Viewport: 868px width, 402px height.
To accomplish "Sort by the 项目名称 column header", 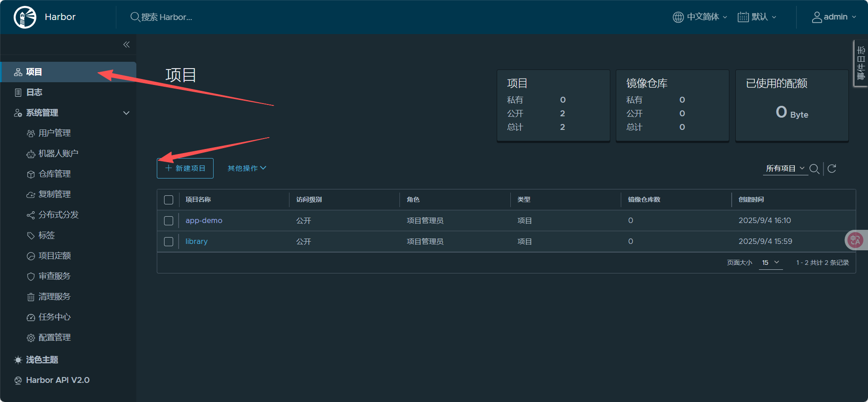I will click(198, 200).
